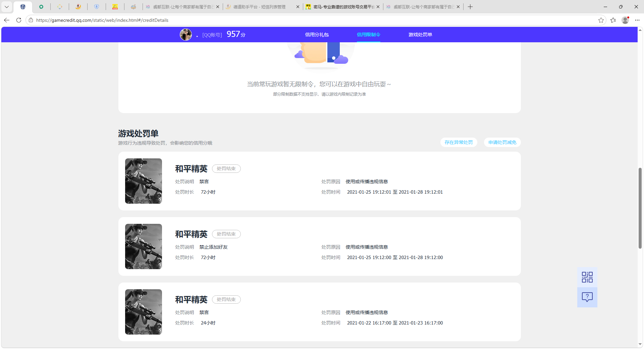Viewport: 644px width, 349px height.
Task: Click the time range ending 2021-01-28 19:12:01
Action: click(395, 192)
